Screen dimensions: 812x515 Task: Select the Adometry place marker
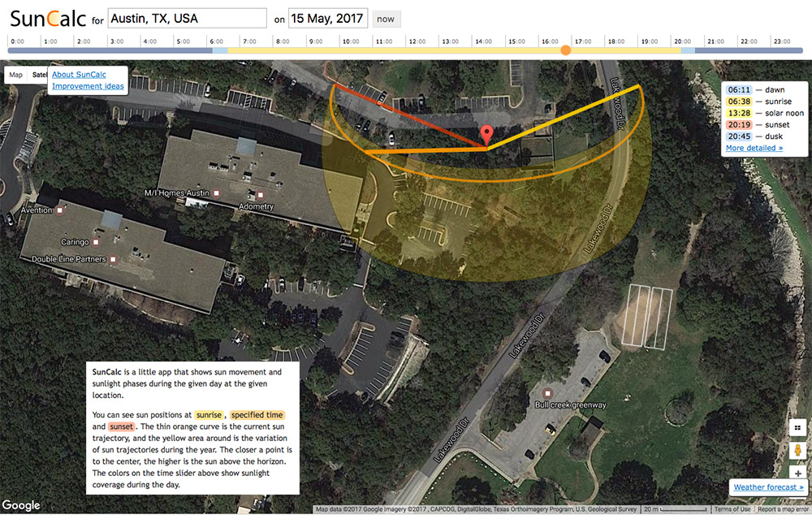point(260,195)
